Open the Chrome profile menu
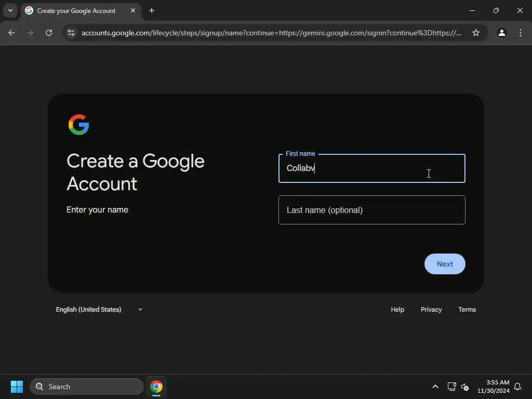The width and height of the screenshot is (532, 399). coord(502,33)
